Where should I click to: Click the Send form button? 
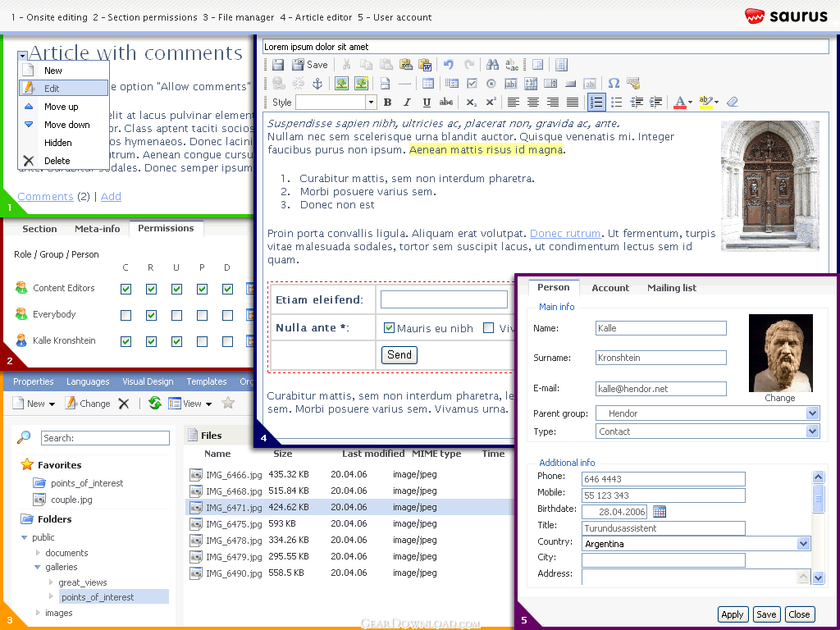point(399,354)
